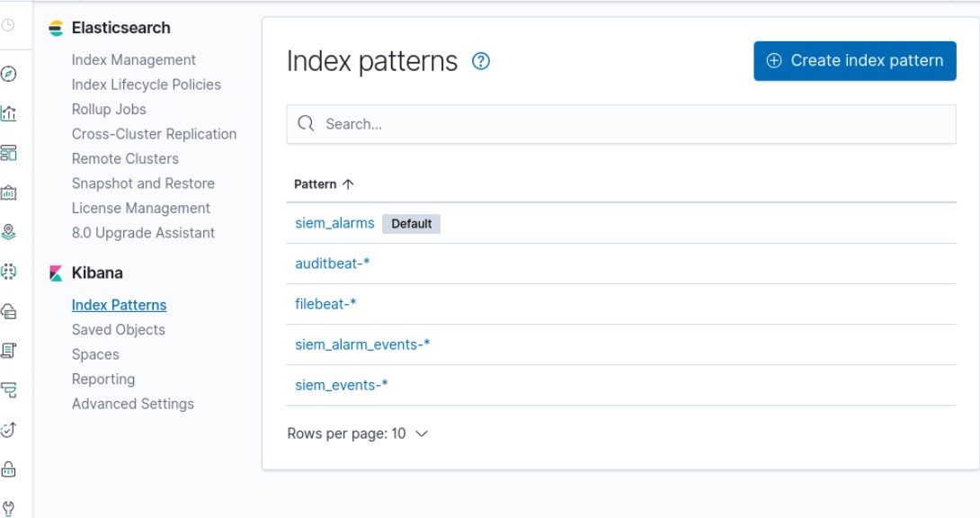
Task: Open Cross-Cluster Replication
Action: pyautogui.click(x=155, y=134)
